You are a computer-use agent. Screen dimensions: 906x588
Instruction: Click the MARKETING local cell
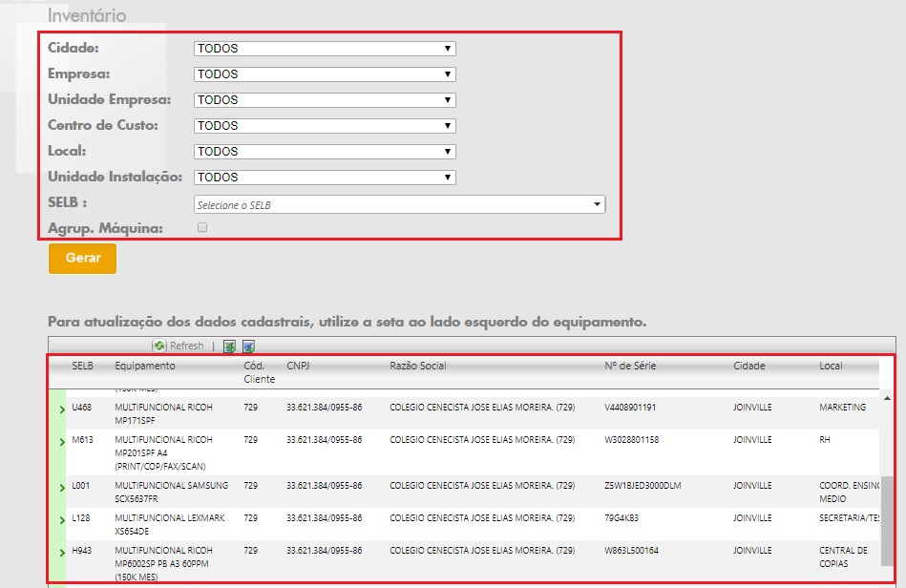[x=842, y=408]
